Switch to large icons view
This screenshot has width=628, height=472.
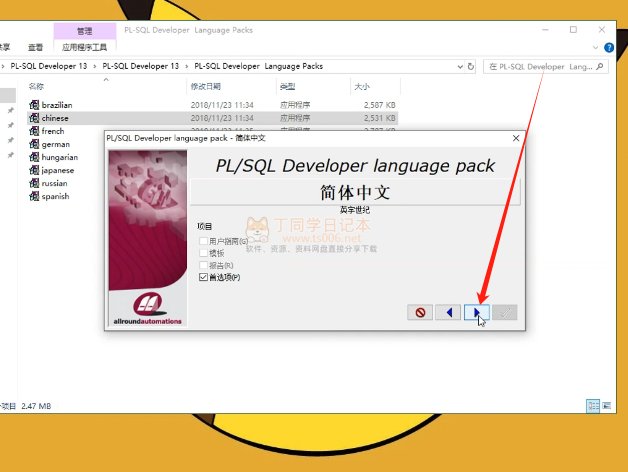point(607,406)
